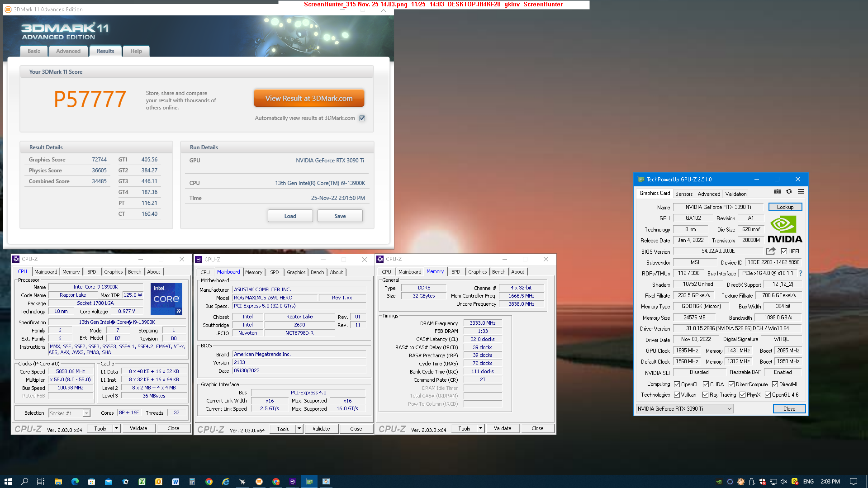Click BIOS Version field 94.02.A0.00.0E

point(718,251)
